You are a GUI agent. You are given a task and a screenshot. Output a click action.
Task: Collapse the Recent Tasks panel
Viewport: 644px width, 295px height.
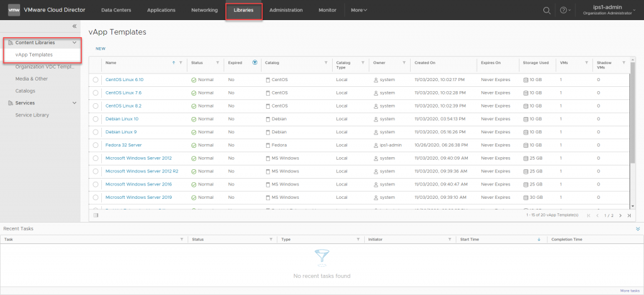coord(638,229)
